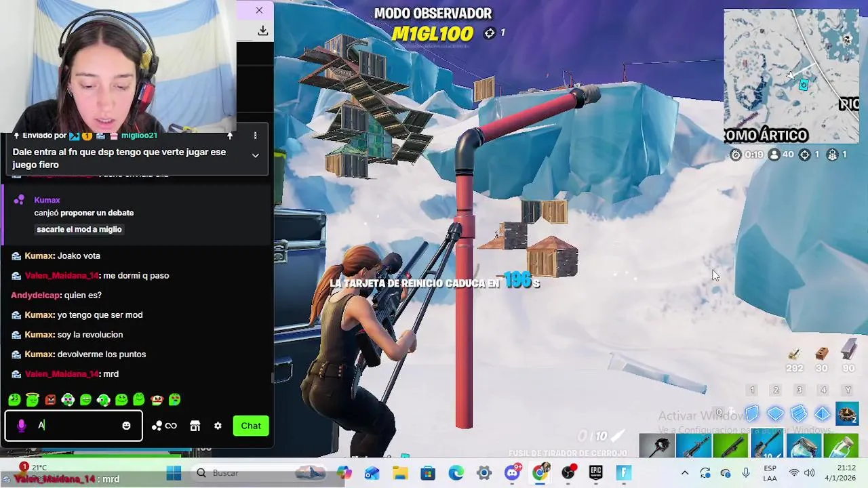868x488 pixels.
Task: Open the channel points bubbles icon
Action: coord(157,426)
